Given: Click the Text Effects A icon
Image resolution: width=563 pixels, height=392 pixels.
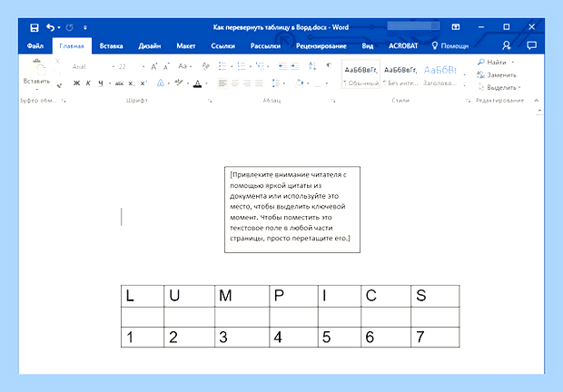Looking at the screenshot, I should 160,83.
